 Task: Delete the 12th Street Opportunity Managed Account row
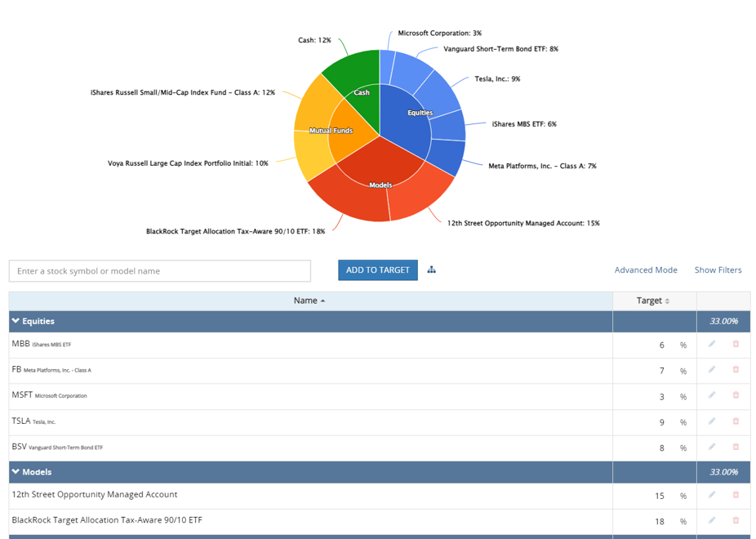click(736, 495)
